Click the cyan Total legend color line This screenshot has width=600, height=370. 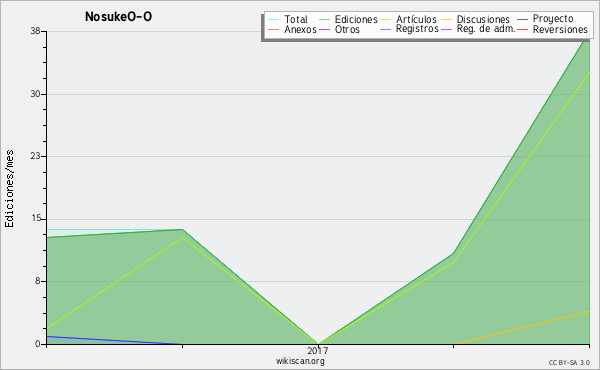pyautogui.click(x=274, y=20)
